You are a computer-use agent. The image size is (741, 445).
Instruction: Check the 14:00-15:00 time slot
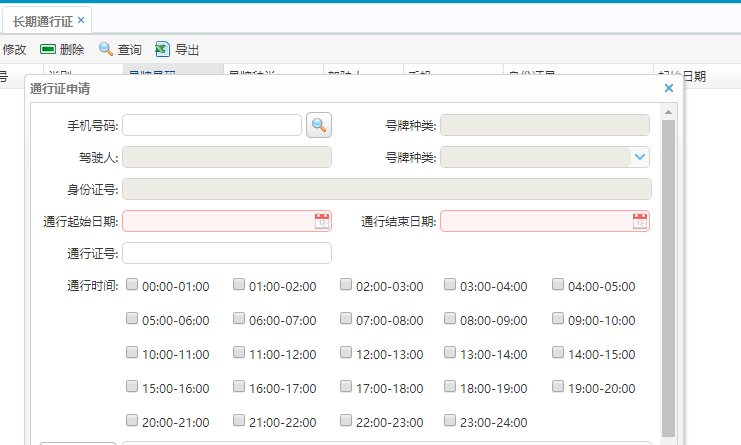pyautogui.click(x=558, y=352)
